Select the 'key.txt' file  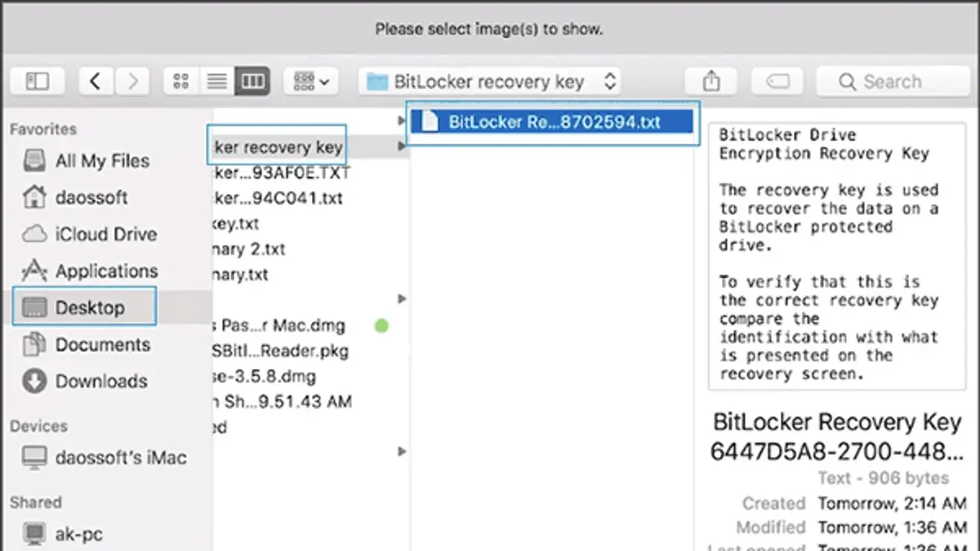237,224
